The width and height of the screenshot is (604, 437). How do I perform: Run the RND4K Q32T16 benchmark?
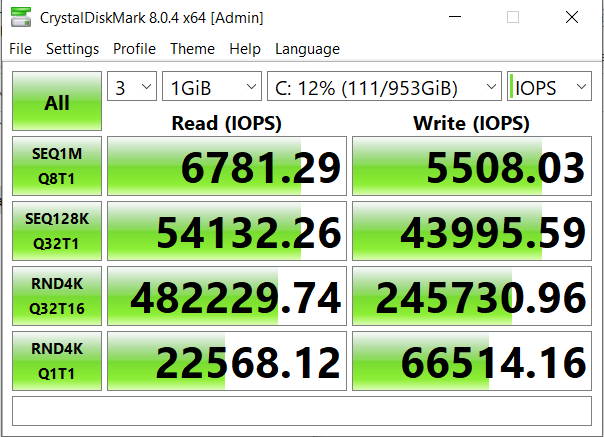[57, 297]
